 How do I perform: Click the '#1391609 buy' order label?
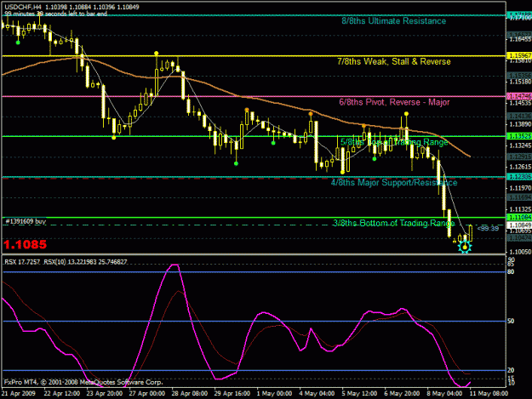coord(26,221)
